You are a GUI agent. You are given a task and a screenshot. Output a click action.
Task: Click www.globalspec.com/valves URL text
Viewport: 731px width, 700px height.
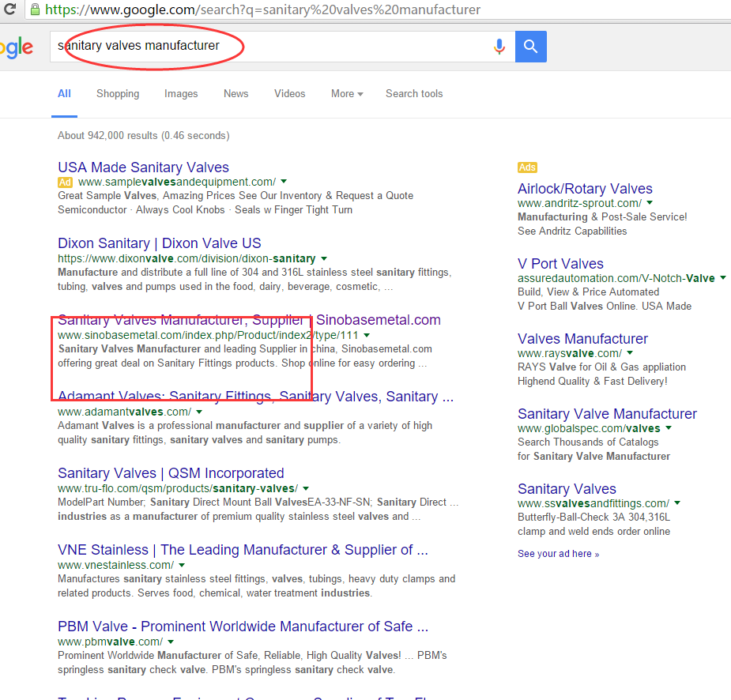pyautogui.click(x=589, y=428)
